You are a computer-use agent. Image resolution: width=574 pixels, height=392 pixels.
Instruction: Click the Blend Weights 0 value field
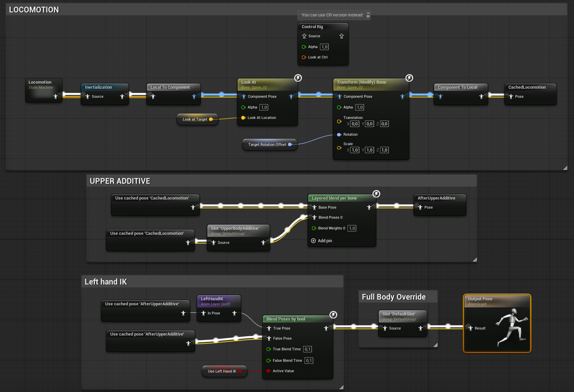pos(352,228)
